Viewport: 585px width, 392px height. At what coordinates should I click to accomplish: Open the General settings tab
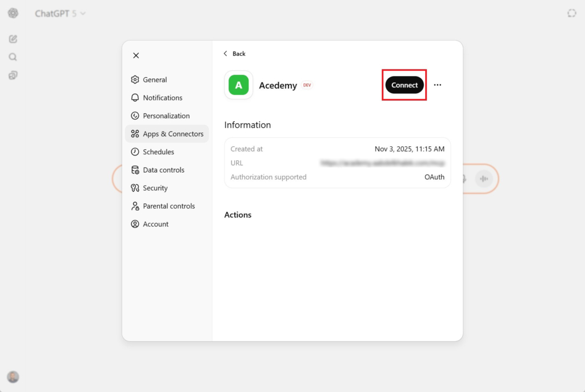click(x=155, y=80)
